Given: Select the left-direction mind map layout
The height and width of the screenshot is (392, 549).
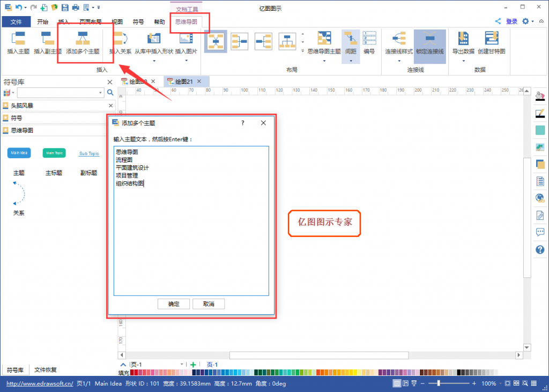Looking at the screenshot, I should click(x=263, y=41).
